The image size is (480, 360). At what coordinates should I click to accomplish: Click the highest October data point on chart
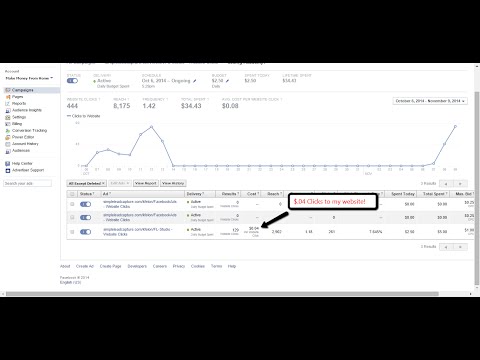click(152, 127)
